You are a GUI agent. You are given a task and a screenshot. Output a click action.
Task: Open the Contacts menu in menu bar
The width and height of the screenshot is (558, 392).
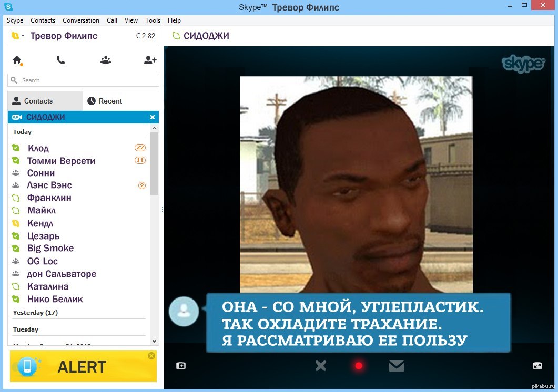pos(43,20)
